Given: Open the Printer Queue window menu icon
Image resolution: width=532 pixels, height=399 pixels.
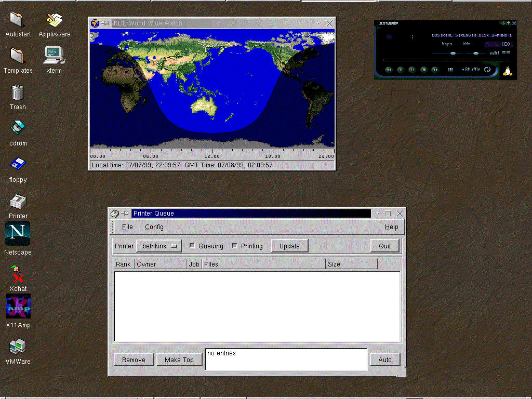Looking at the screenshot, I should (115, 214).
